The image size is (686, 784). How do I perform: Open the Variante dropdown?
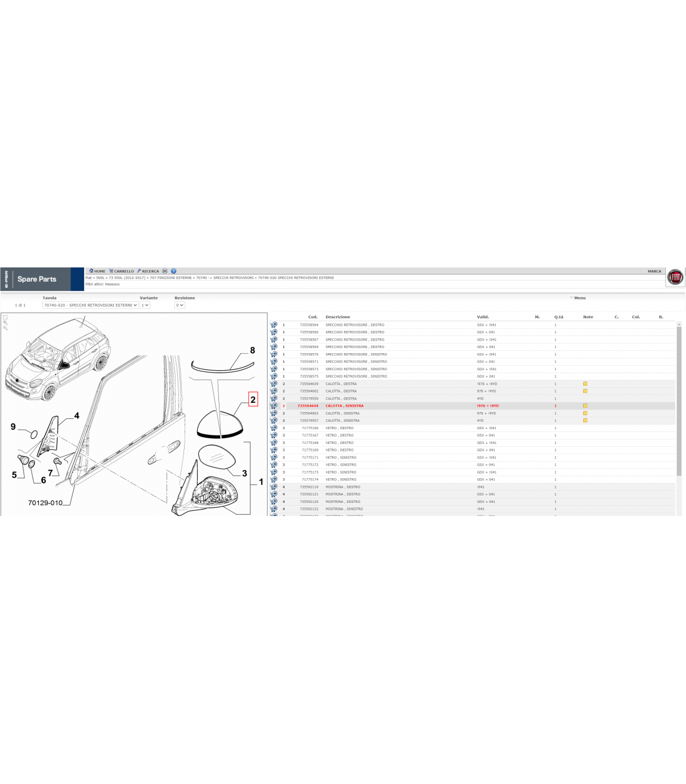pyautogui.click(x=145, y=305)
